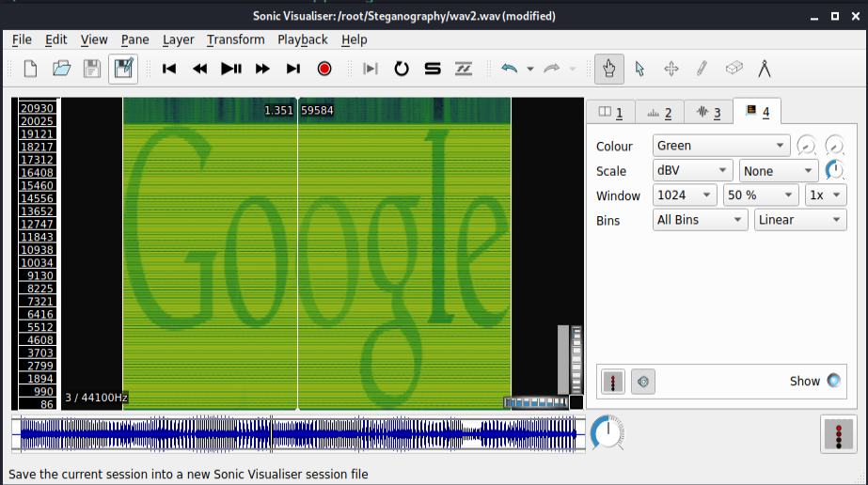Toggle Loop Playback
Viewport: 868px width, 485px height.
point(402,70)
